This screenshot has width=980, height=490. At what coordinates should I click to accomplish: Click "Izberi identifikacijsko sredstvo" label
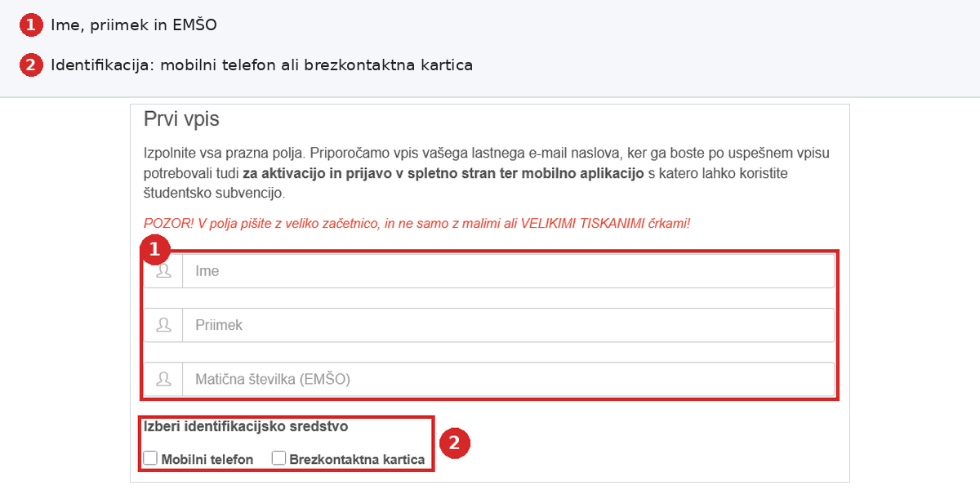246,425
